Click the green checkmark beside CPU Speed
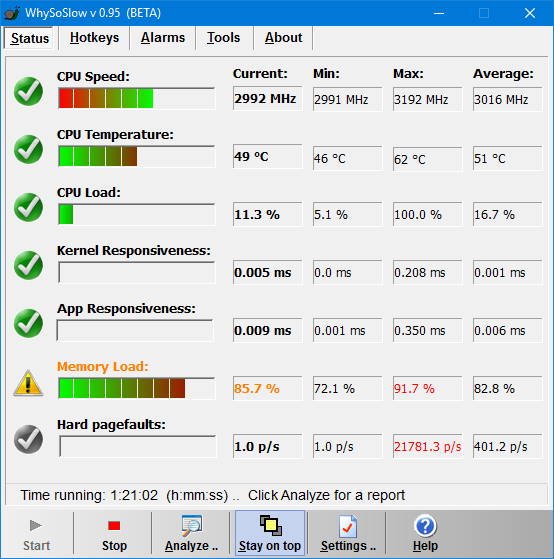 (x=29, y=91)
